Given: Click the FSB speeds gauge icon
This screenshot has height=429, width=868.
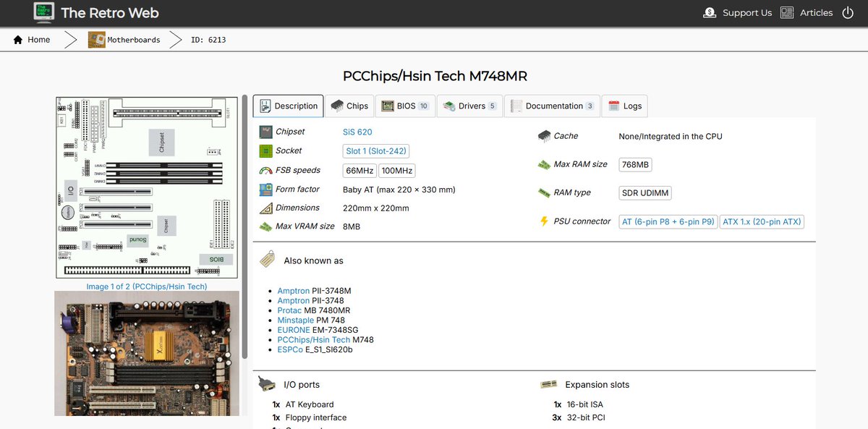Looking at the screenshot, I should point(265,171).
